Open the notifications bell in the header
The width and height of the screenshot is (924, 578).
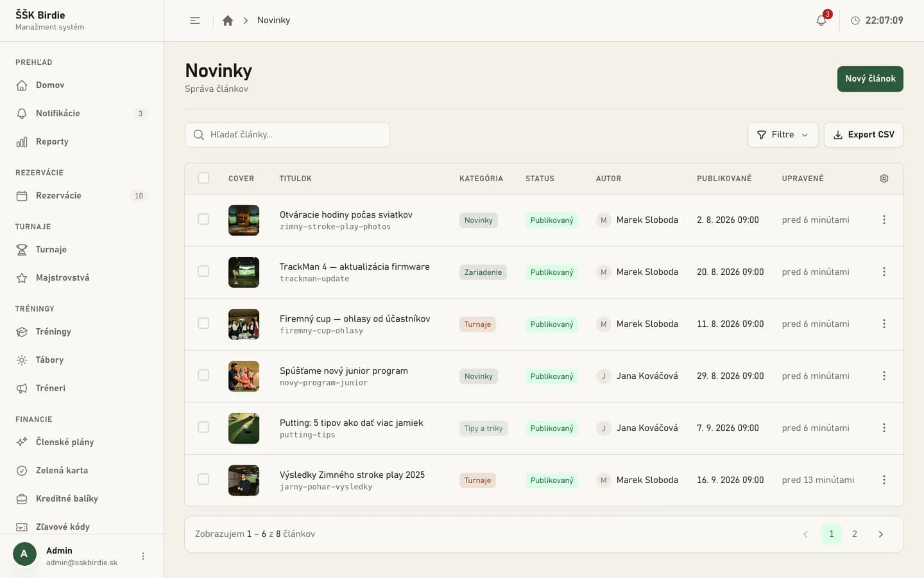coord(821,21)
